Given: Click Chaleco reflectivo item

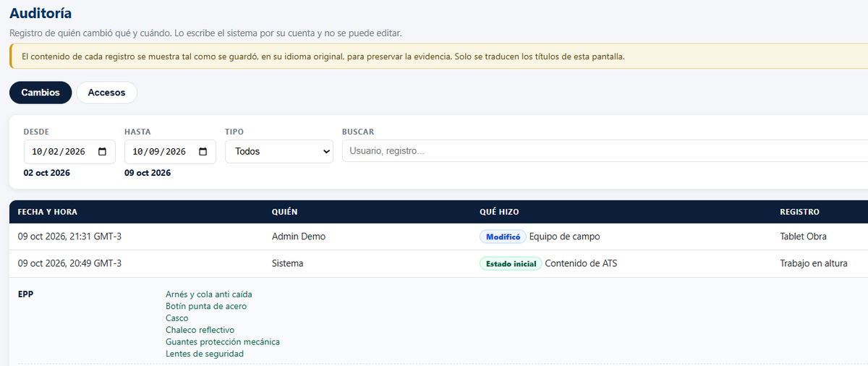Looking at the screenshot, I should pos(200,330).
